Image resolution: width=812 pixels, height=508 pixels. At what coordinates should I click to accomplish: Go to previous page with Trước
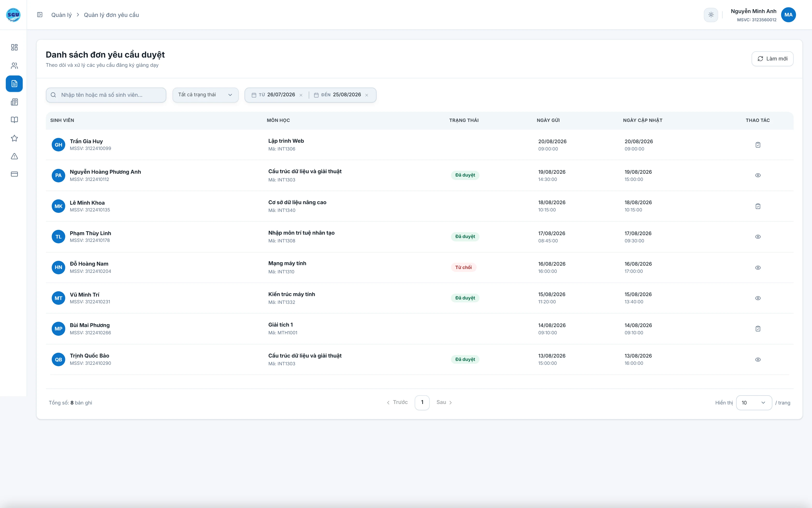point(397,403)
